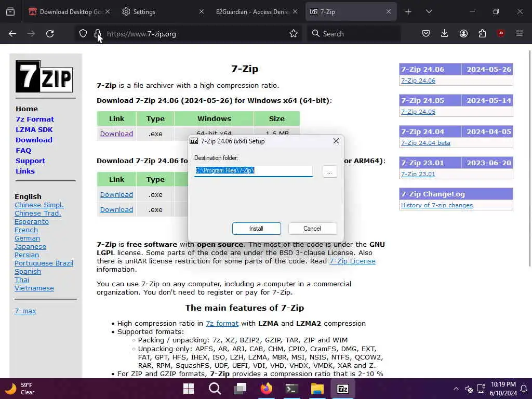Open the 7-Zip 24.04 beta link

[x=425, y=143]
